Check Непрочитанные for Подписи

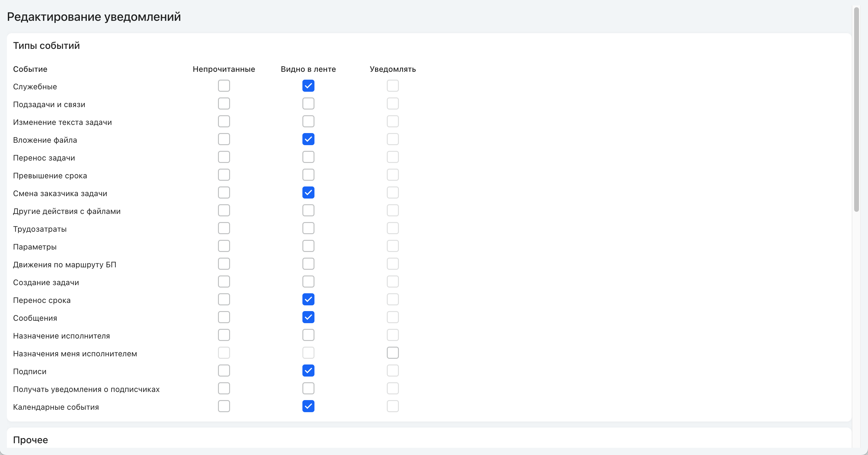click(224, 371)
